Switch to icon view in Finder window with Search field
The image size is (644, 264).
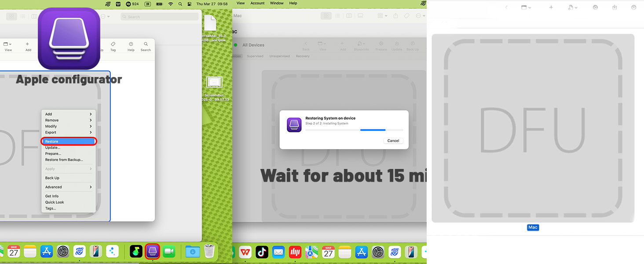(x=12, y=16)
